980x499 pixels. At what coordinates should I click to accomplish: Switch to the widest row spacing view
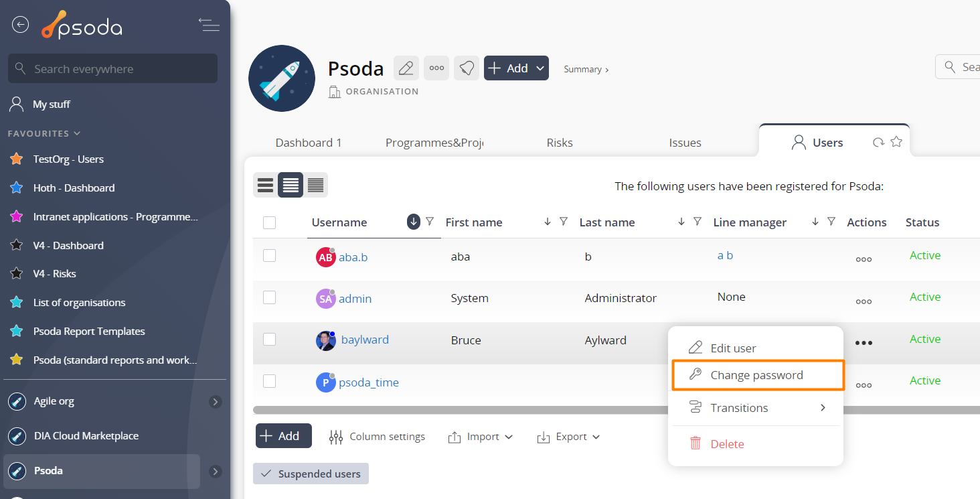(266, 185)
